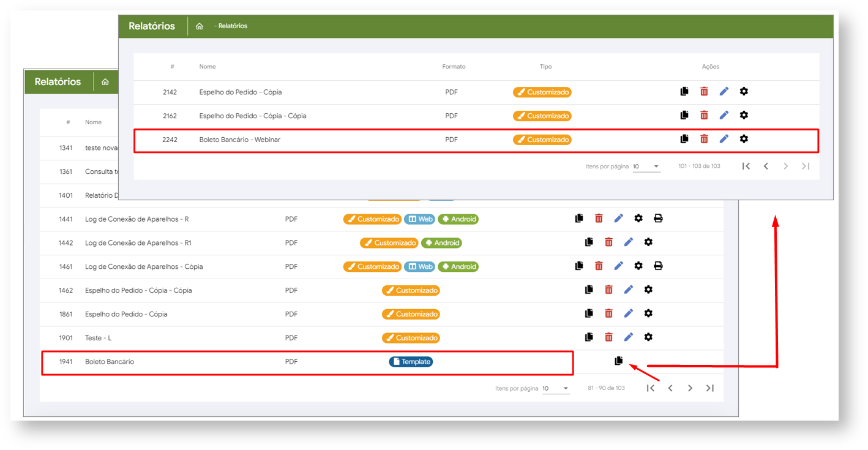Delete report 1462 trash icon
This screenshot has width=868, height=450.
[x=608, y=290]
